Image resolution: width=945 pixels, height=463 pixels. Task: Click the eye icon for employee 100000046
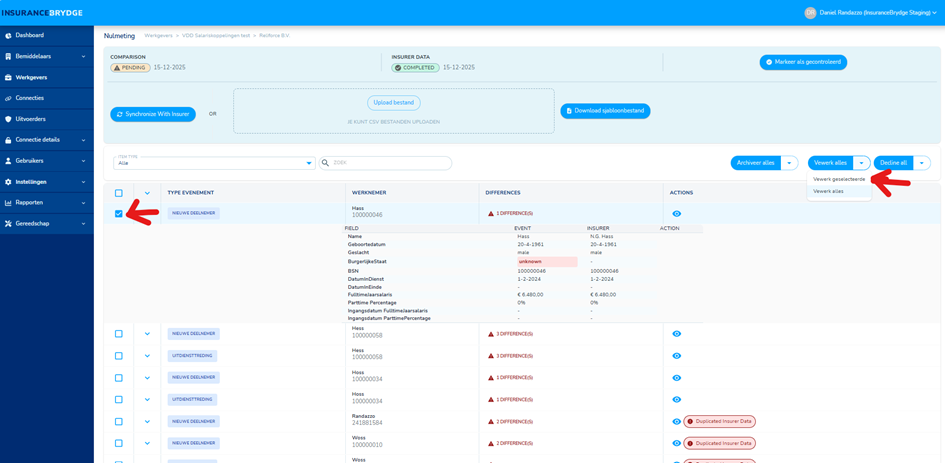(x=677, y=214)
